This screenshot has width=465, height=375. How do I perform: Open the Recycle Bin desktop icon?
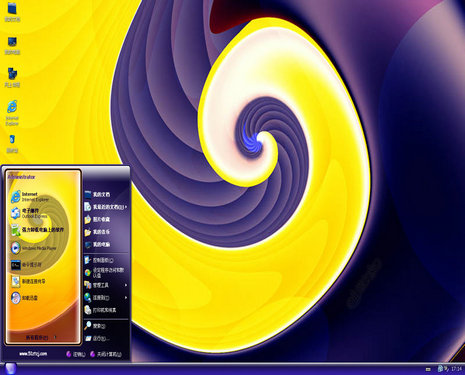tap(12, 143)
